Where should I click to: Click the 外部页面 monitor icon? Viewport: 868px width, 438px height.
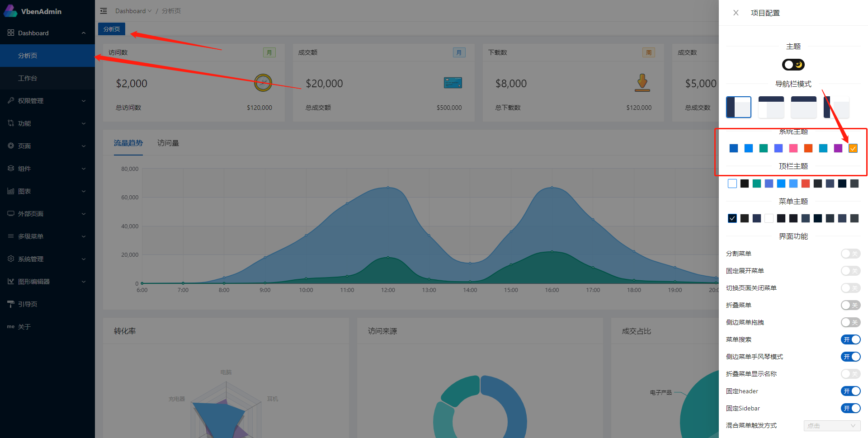pos(11,213)
